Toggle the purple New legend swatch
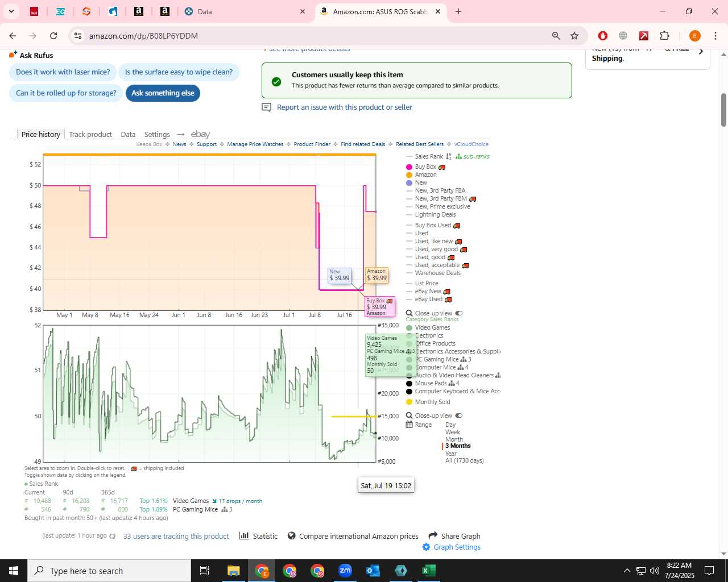728x582 pixels. [409, 183]
